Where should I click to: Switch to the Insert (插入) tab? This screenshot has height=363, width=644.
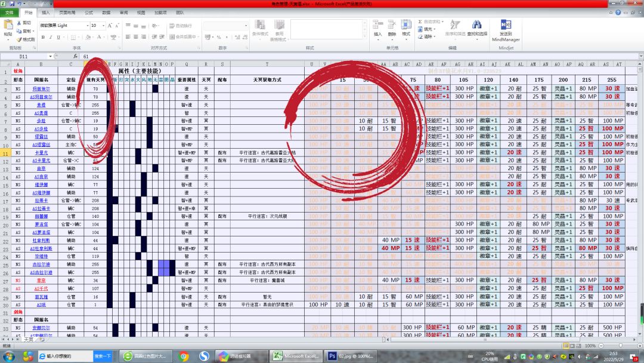click(45, 13)
